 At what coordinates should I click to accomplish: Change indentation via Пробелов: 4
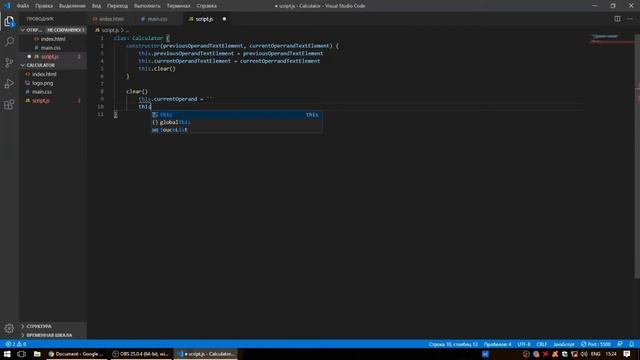click(x=498, y=344)
